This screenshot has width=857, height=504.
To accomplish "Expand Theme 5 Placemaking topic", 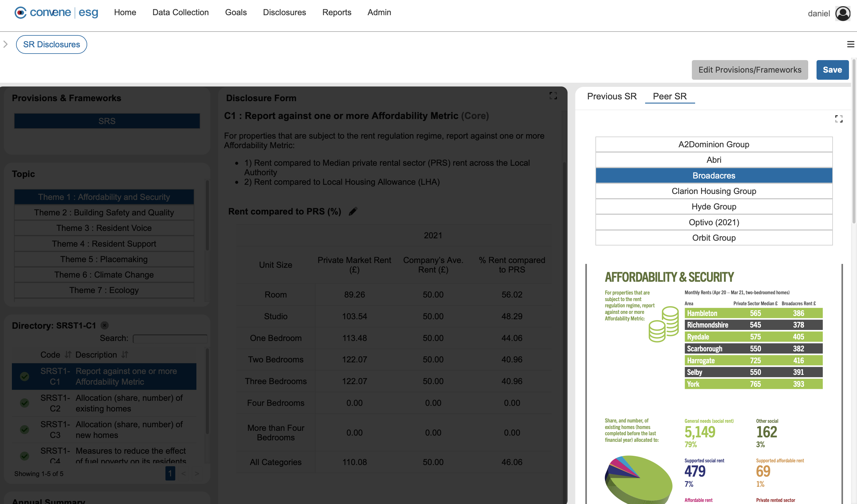I will (x=104, y=259).
